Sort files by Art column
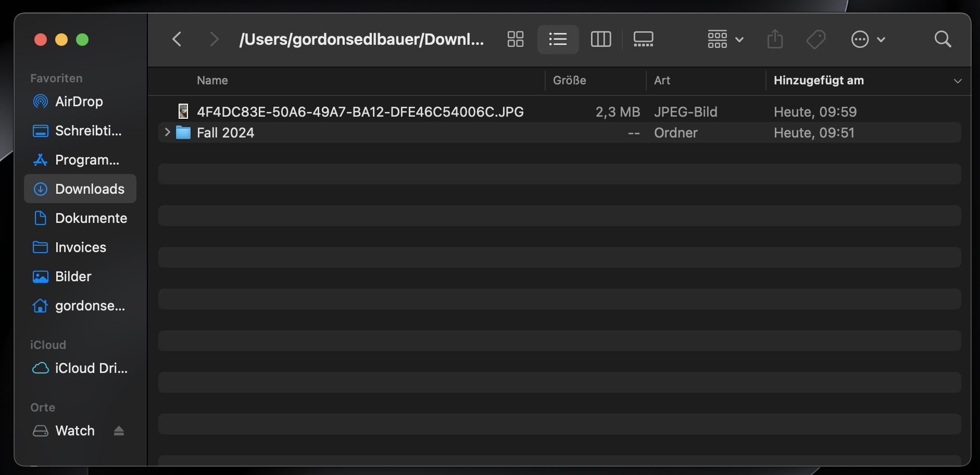The image size is (980, 475). click(662, 80)
